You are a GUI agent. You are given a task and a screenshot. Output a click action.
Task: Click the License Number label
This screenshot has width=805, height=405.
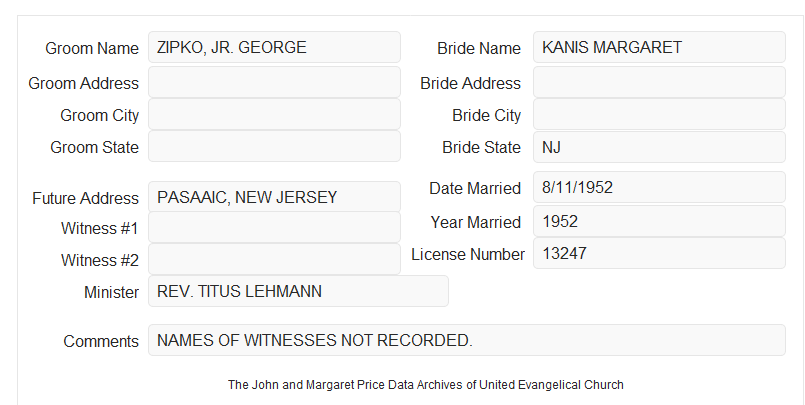pyautogui.click(x=468, y=255)
